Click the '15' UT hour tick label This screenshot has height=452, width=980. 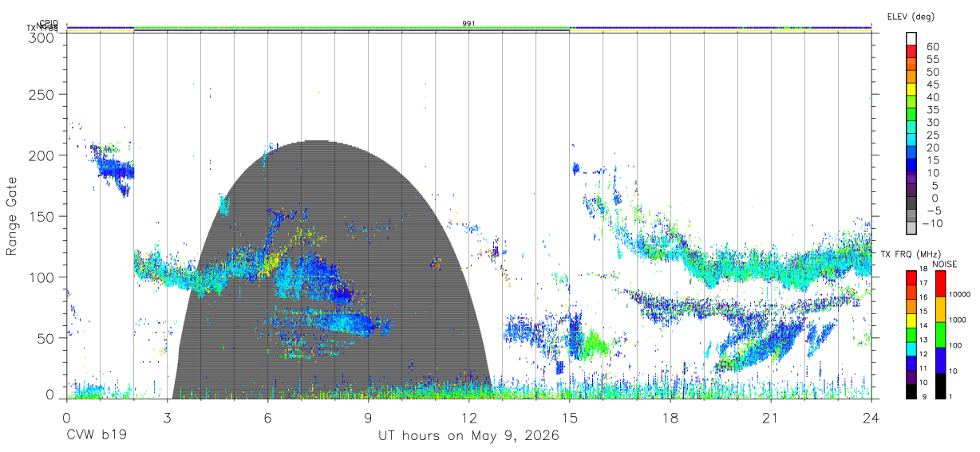(570, 418)
